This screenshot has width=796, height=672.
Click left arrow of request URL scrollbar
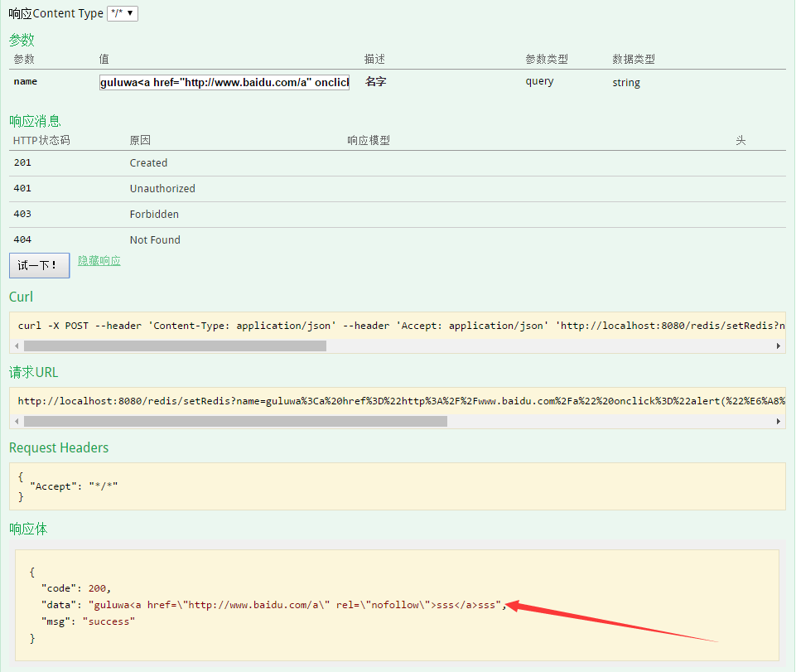(x=17, y=421)
